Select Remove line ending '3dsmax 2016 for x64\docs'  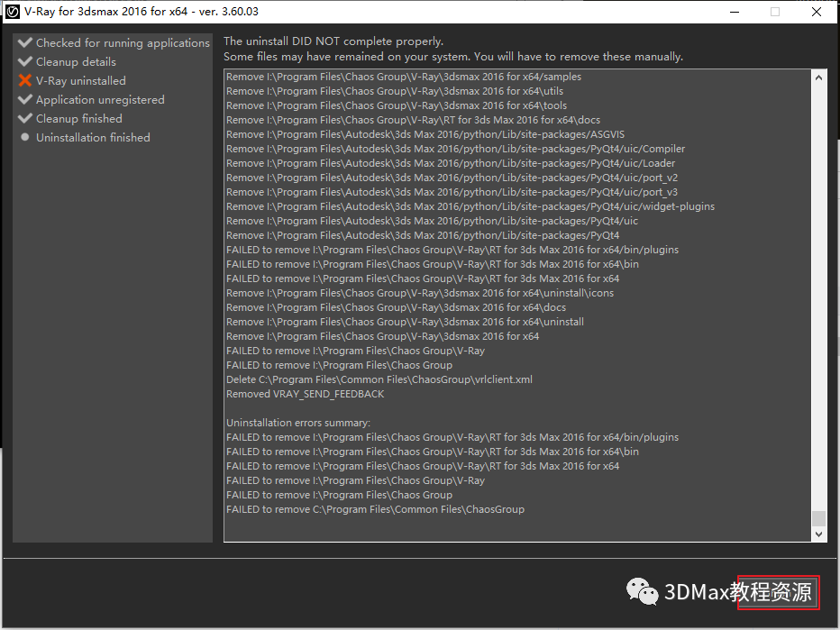tap(396, 307)
